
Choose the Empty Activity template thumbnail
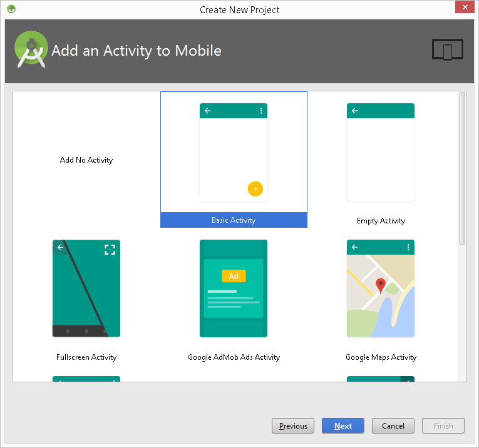[381, 152]
